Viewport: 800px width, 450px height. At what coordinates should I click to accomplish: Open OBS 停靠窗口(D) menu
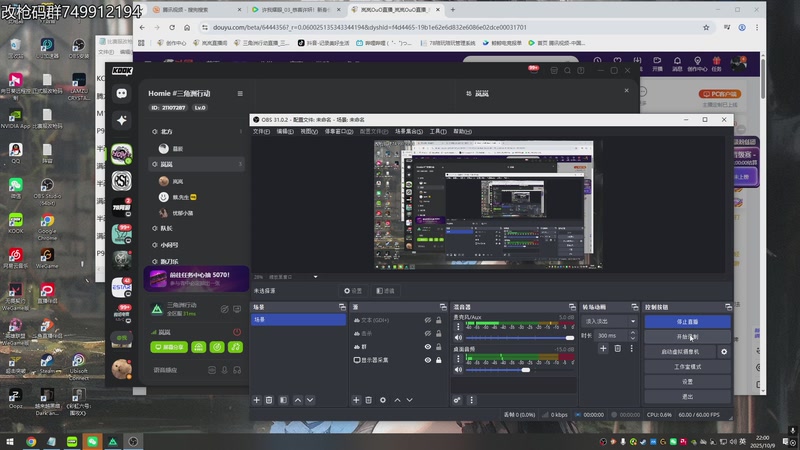pos(339,132)
